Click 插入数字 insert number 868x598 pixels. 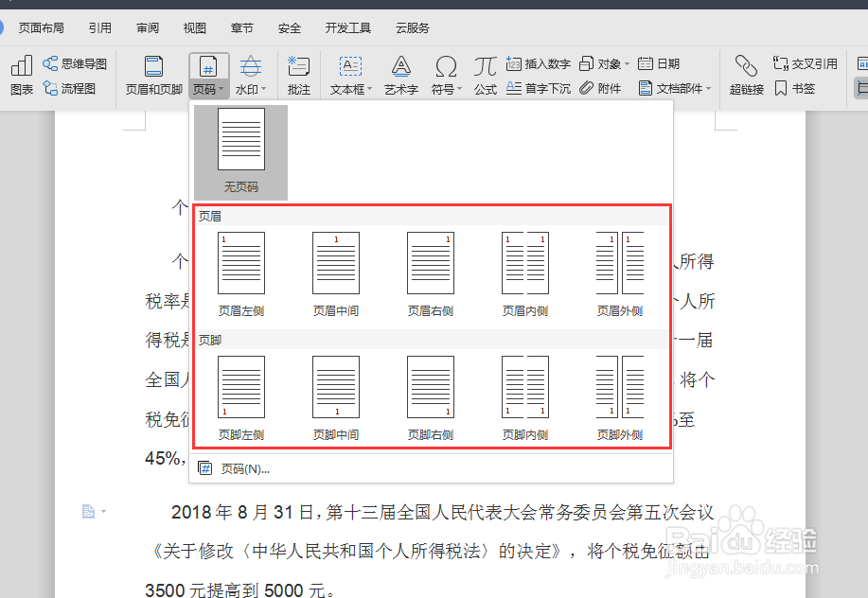538,64
